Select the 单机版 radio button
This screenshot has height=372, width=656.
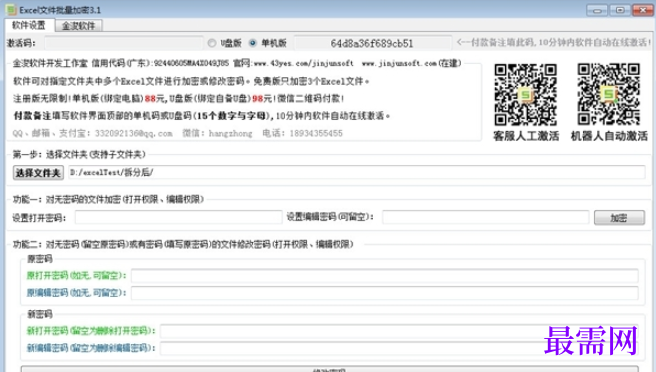[252, 43]
